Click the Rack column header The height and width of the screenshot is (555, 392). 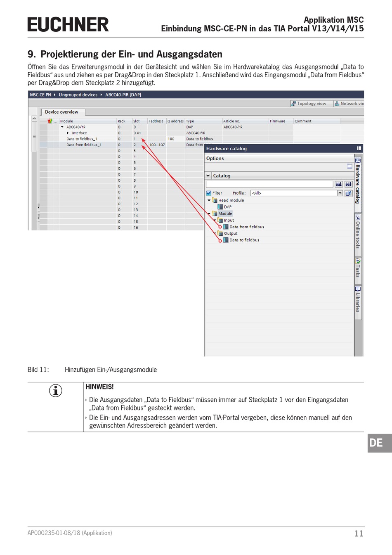point(124,121)
